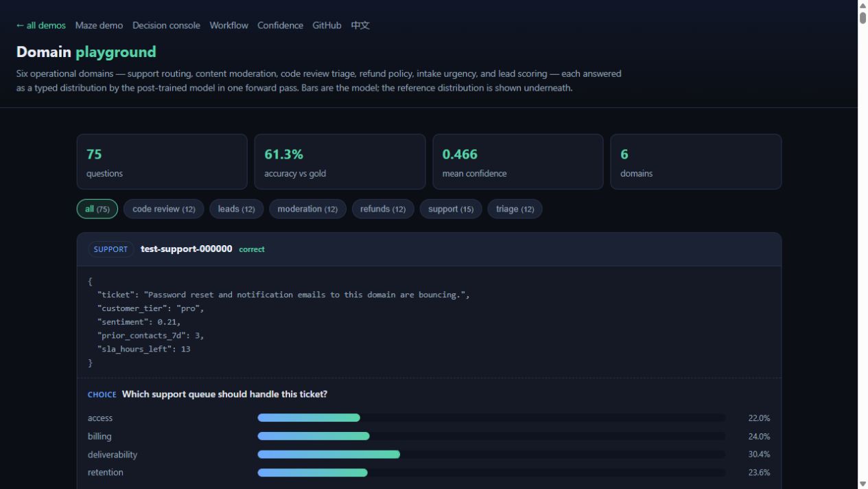This screenshot has height=489, width=868.
Task: Filter by 'support (15)' chip
Action: coord(451,209)
